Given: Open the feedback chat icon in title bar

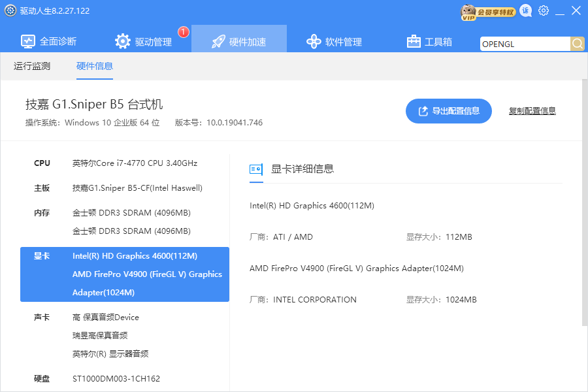Looking at the screenshot, I should [526, 11].
